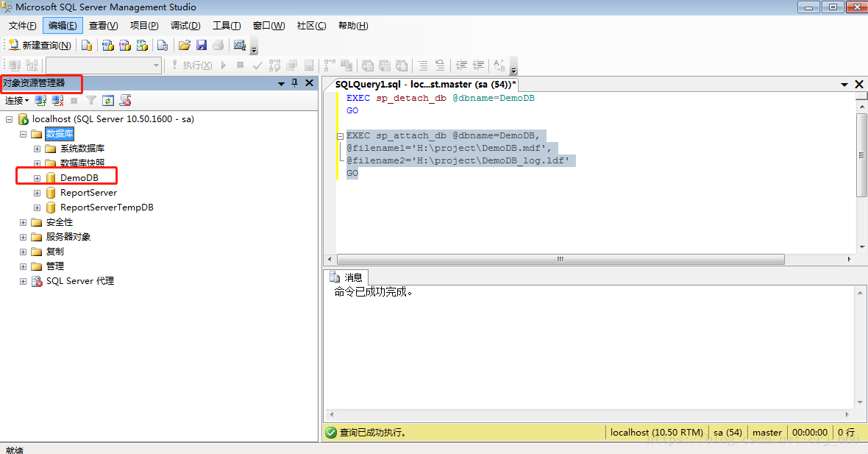
Task: Open the View (查看) menu
Action: click(x=104, y=26)
